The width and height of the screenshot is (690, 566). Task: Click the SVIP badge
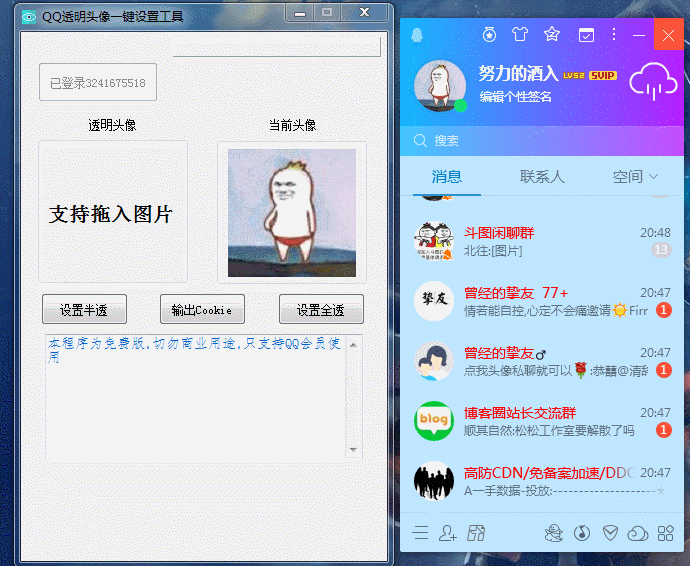[x=603, y=75]
